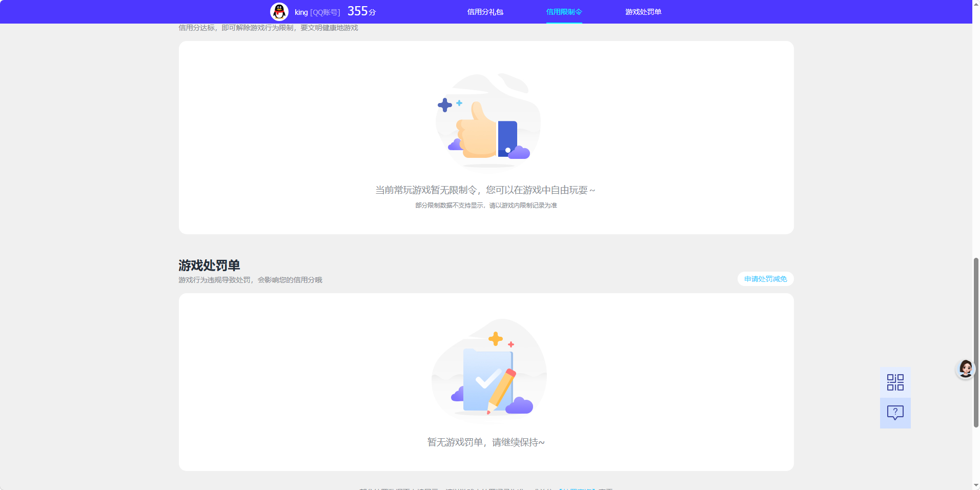Open the QR code floating icon
Screen dimensions: 980x490
click(895, 382)
